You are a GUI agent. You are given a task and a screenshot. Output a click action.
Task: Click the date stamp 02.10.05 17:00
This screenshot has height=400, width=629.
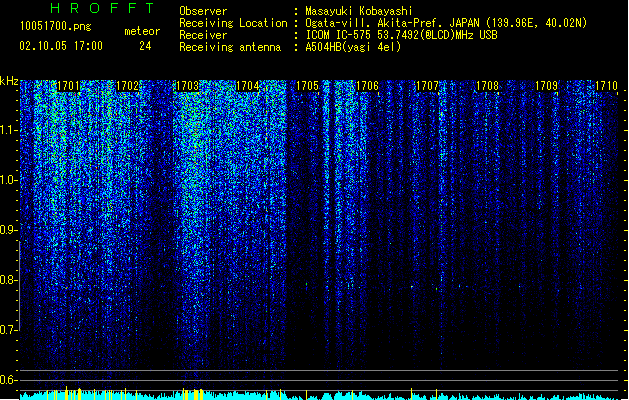click(x=61, y=46)
